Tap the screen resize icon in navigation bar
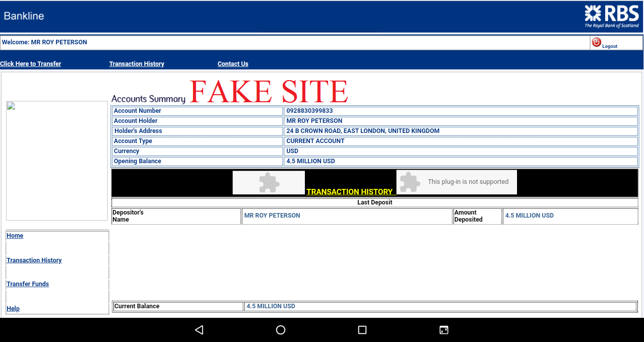The image size is (644, 342). 444,330
